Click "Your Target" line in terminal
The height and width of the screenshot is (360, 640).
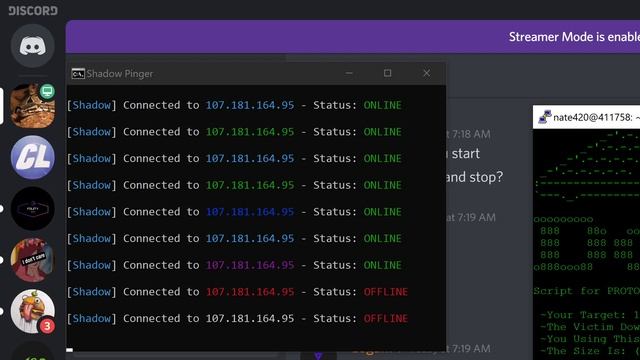click(589, 315)
